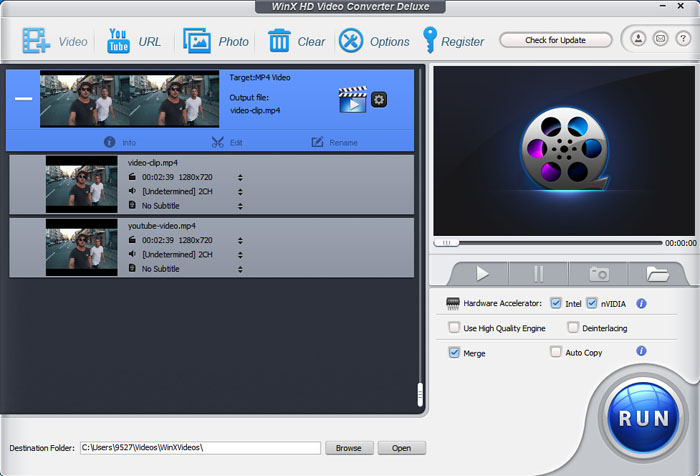Open the Photo slideshow tool

pyautogui.click(x=216, y=41)
